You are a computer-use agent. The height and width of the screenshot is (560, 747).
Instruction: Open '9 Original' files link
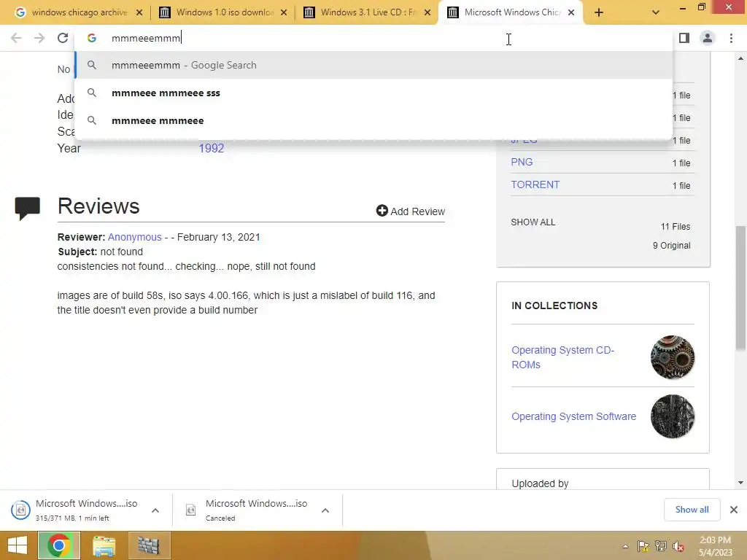(x=671, y=246)
